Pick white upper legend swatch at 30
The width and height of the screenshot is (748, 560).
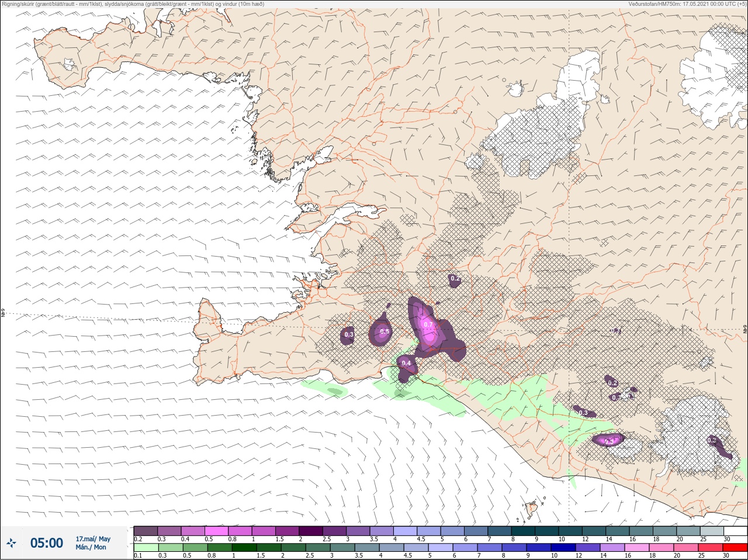coord(736,531)
